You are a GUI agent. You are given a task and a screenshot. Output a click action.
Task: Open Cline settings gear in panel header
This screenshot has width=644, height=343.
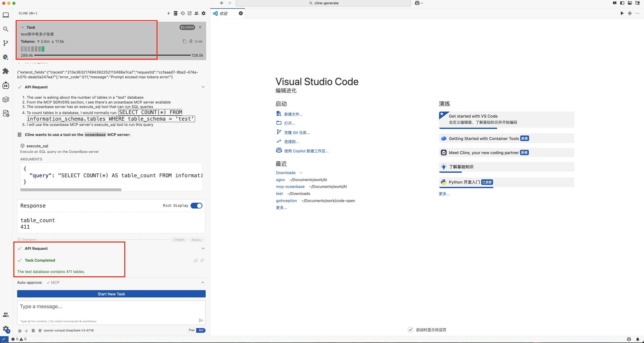coord(204,13)
